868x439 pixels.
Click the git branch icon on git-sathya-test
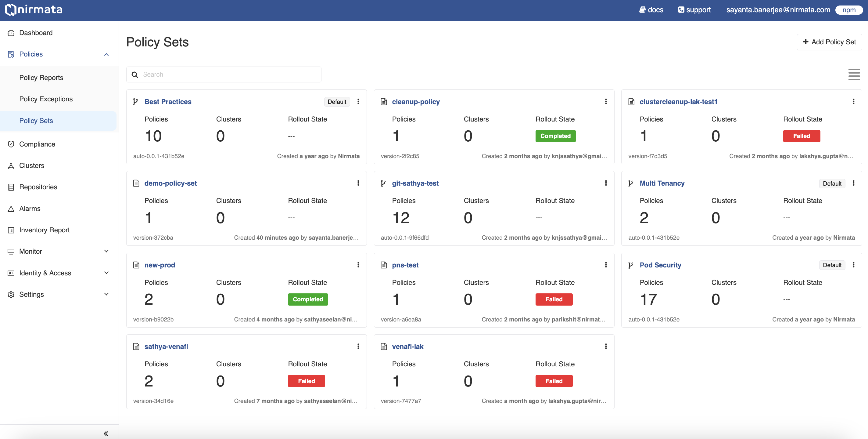(x=383, y=183)
